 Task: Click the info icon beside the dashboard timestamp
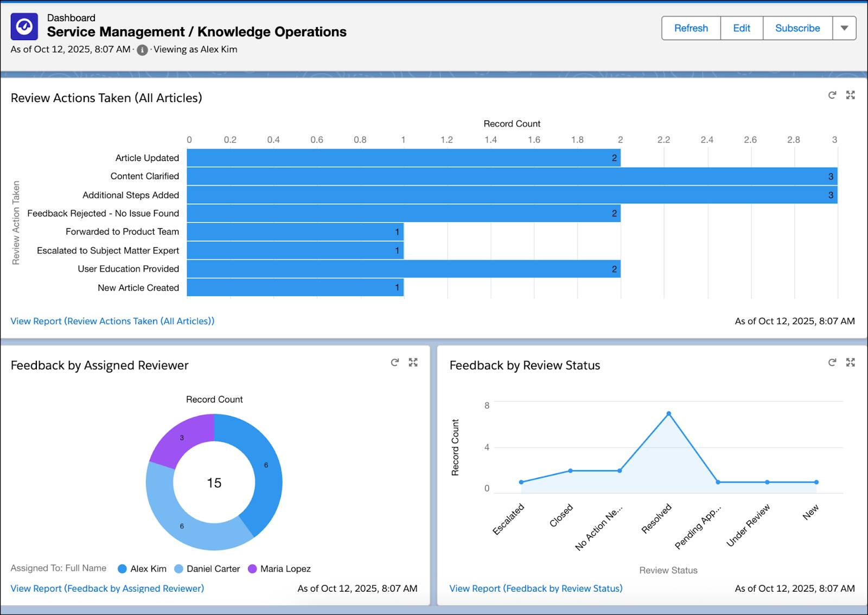pyautogui.click(x=142, y=49)
